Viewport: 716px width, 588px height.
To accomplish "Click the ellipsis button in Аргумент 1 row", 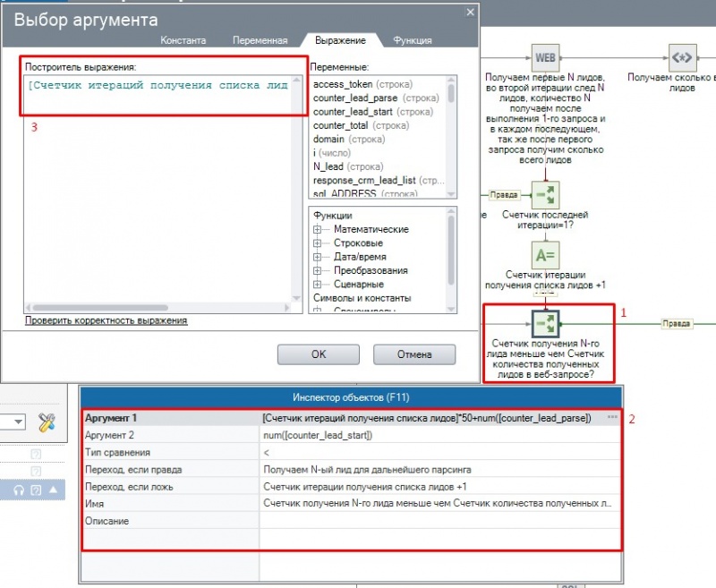I will click(612, 417).
